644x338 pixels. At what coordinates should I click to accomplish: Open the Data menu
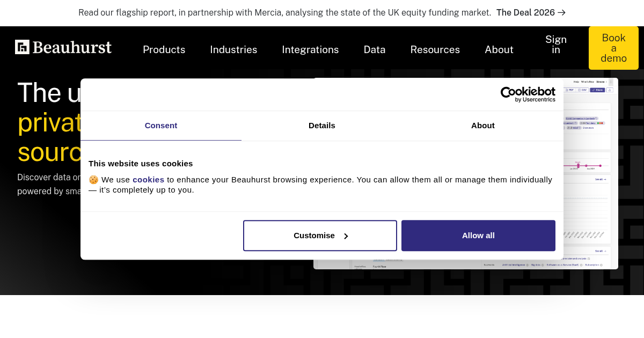pos(375,49)
